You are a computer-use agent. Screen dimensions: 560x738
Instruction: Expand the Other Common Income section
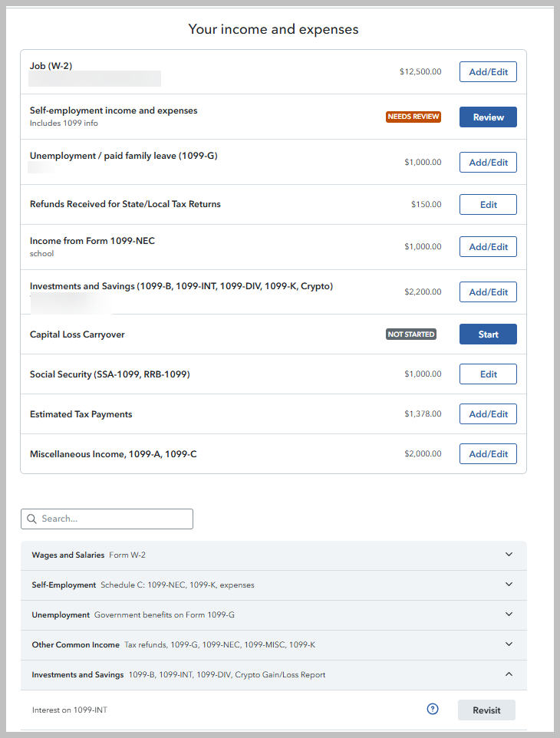(509, 644)
